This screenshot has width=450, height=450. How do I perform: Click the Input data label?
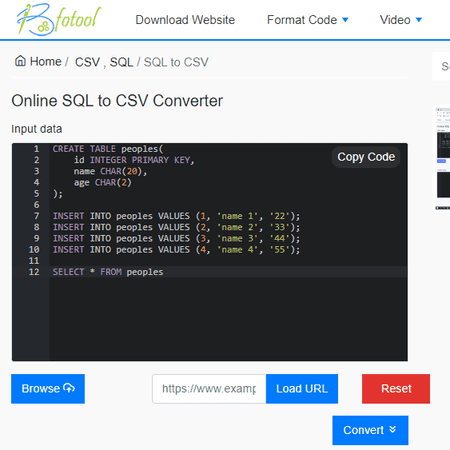(x=37, y=129)
